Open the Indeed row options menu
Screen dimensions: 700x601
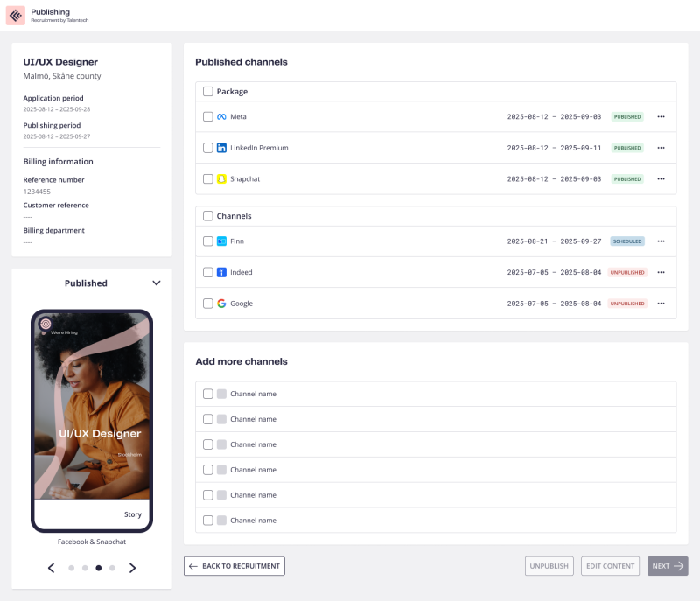(661, 272)
